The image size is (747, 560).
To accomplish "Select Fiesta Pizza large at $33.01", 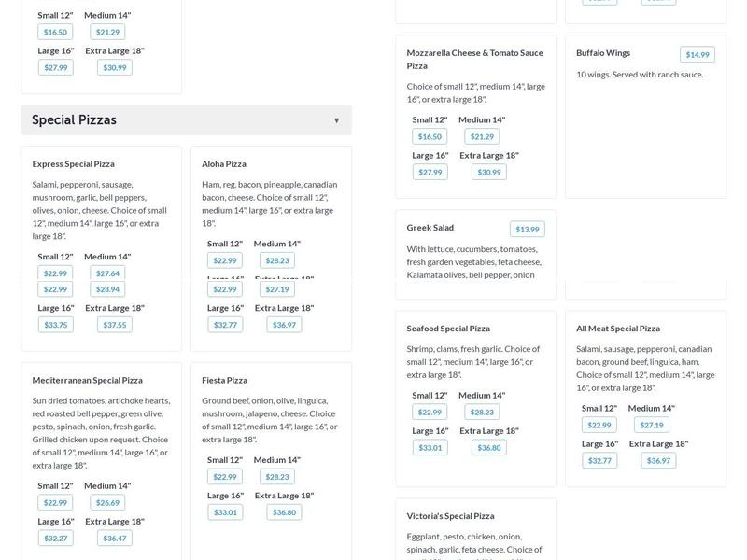I will pos(225,512).
